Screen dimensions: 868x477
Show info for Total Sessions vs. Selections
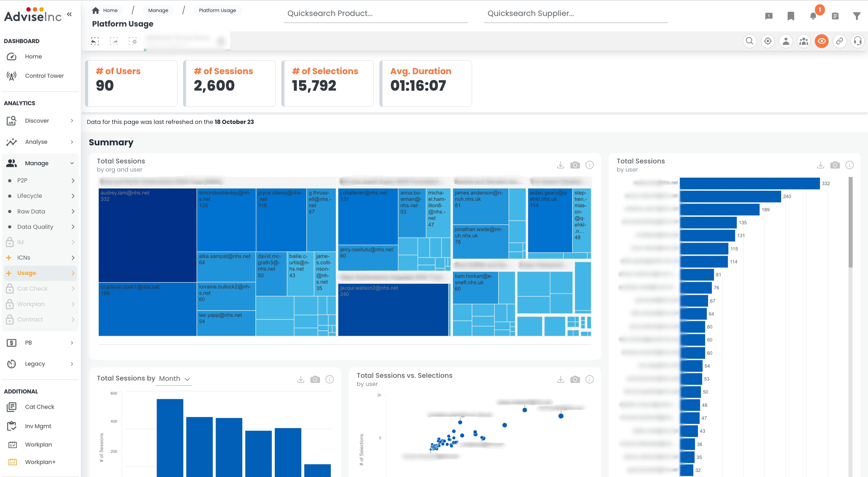(x=589, y=379)
